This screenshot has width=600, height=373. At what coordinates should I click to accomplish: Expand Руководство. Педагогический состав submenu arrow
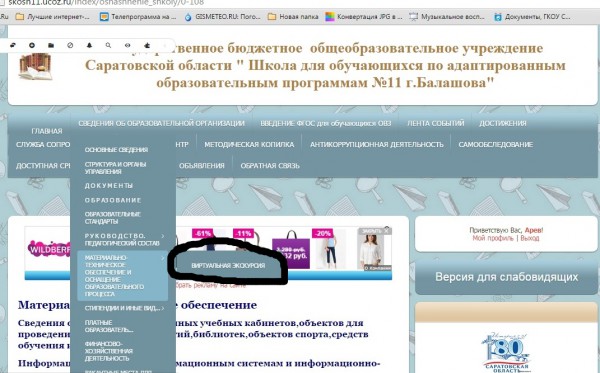coord(163,236)
